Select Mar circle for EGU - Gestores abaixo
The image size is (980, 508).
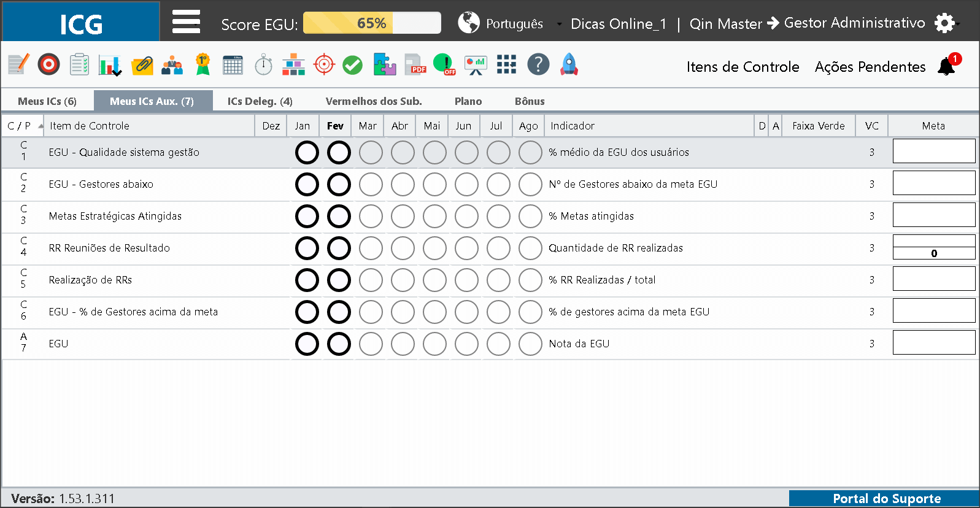(371, 184)
